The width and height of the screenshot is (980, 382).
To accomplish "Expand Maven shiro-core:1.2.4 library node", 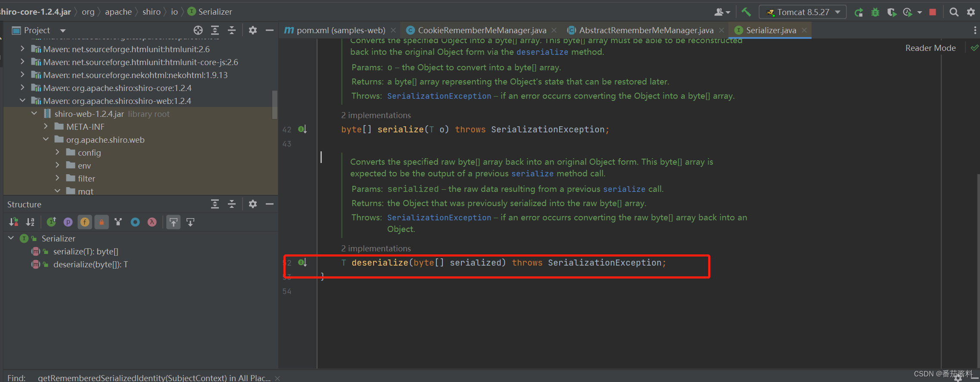I will point(22,88).
